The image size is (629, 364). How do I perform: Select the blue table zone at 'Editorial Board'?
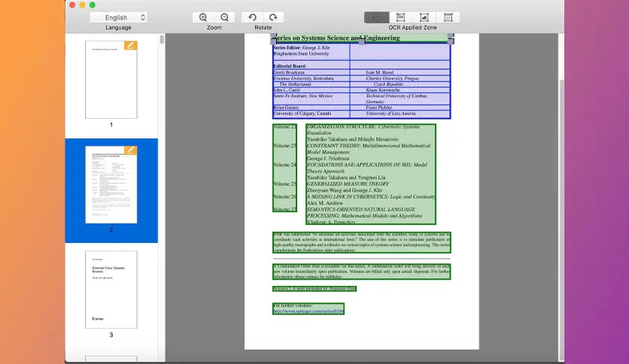coord(361,80)
